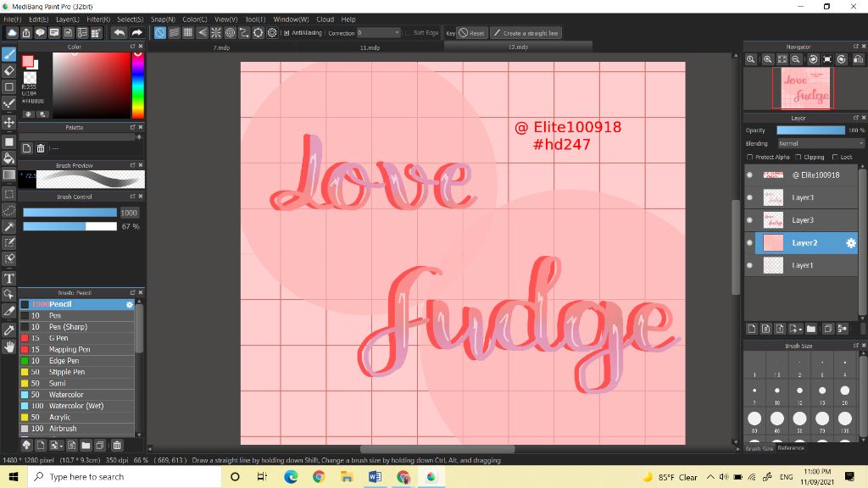Toggle the Soft Edge checkbox
The width and height of the screenshot is (868, 488).
tap(408, 33)
